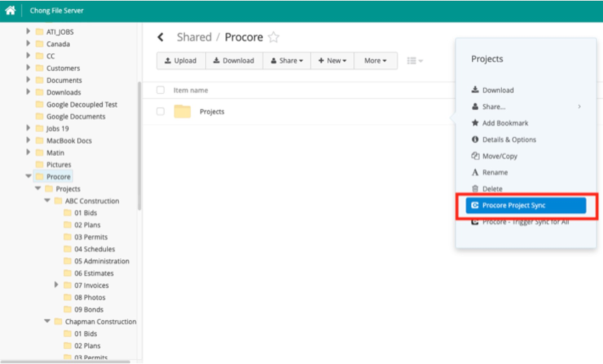Viewport: 603px width, 364px height.
Task: Open Details & Options info icon
Action: [x=475, y=139]
